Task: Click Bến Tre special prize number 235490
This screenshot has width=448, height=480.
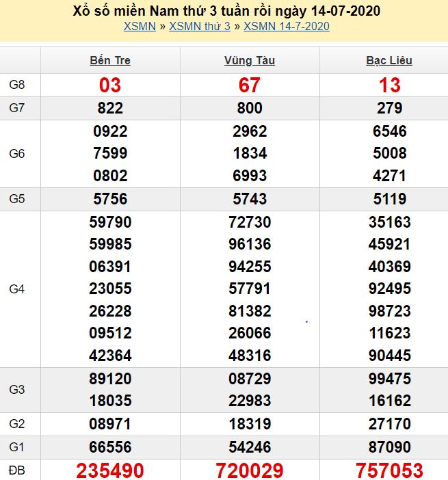Action: pos(110,470)
